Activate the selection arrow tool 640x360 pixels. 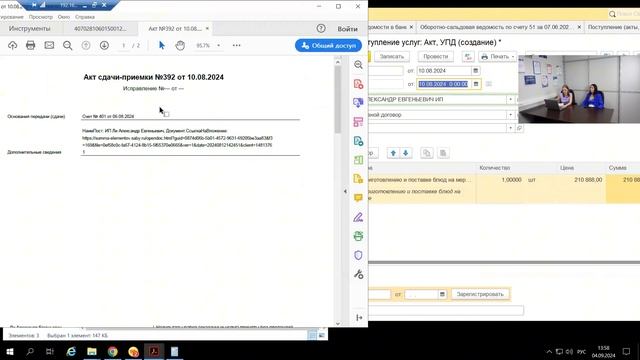pyautogui.click(x=162, y=45)
